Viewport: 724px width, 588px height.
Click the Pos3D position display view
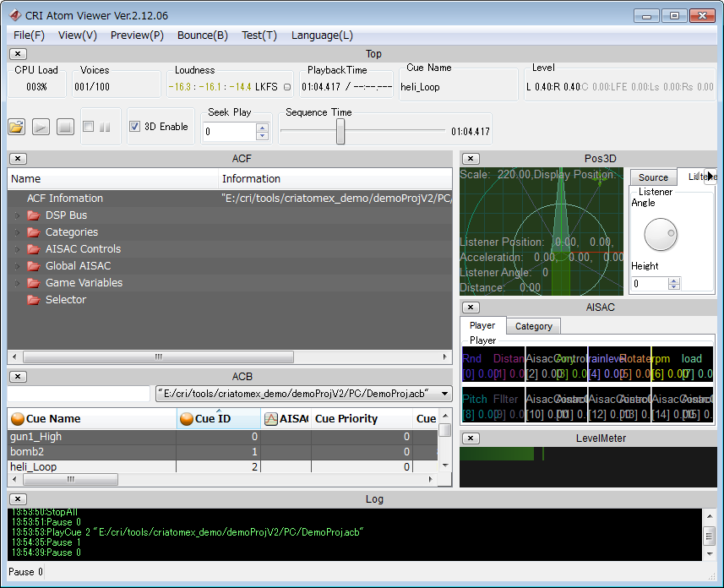click(542, 231)
